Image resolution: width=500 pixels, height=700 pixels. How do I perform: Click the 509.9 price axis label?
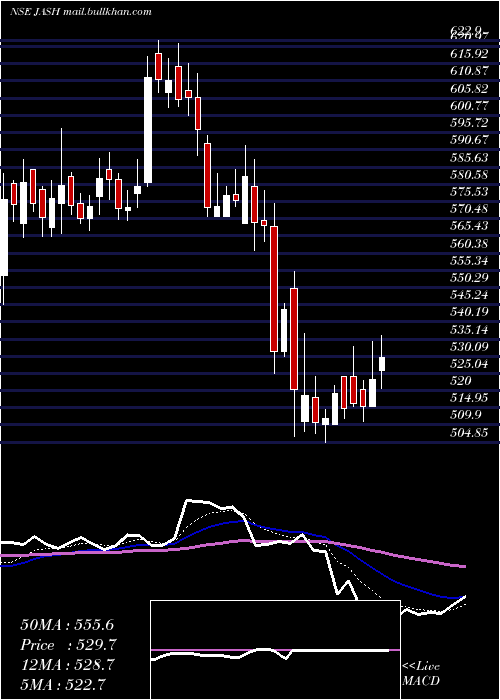[465, 415]
